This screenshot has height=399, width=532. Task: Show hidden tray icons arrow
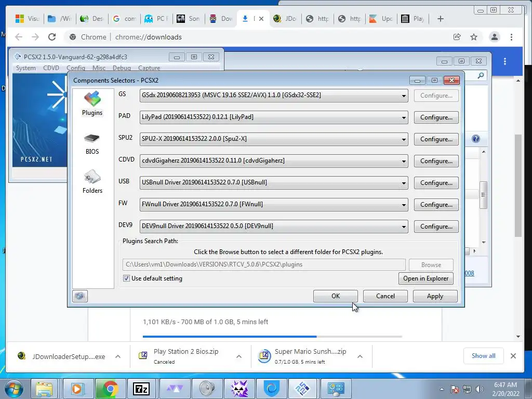click(442, 389)
